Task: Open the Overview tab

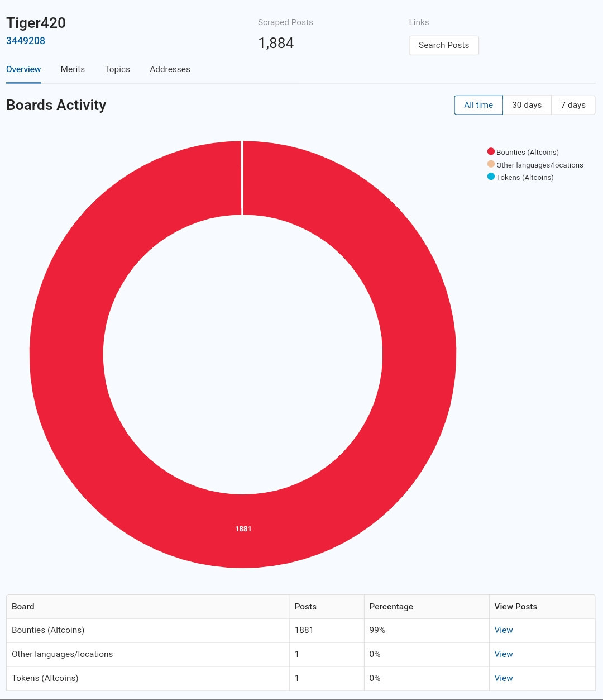Action: pos(23,69)
